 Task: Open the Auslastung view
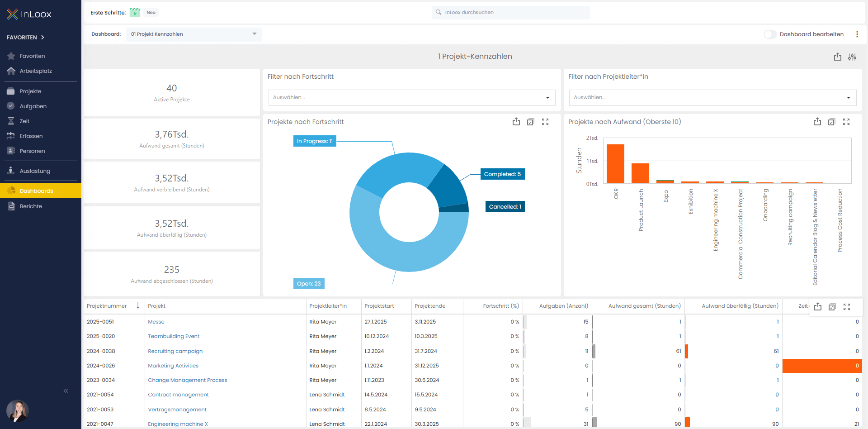[x=35, y=171]
